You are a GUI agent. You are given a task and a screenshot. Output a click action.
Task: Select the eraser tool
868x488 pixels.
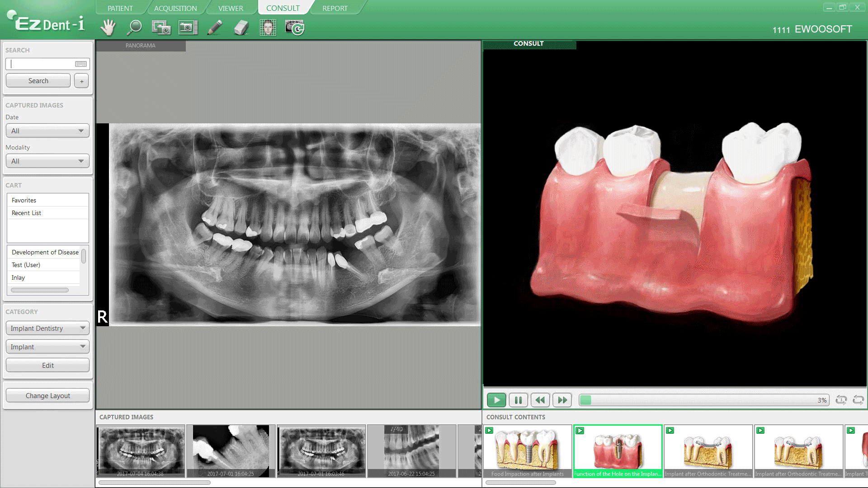pos(241,28)
